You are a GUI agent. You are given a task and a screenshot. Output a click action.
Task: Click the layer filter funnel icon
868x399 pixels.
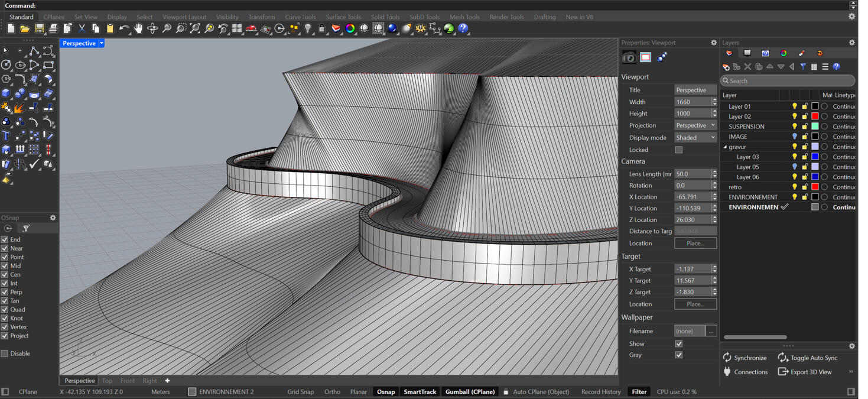click(x=802, y=66)
